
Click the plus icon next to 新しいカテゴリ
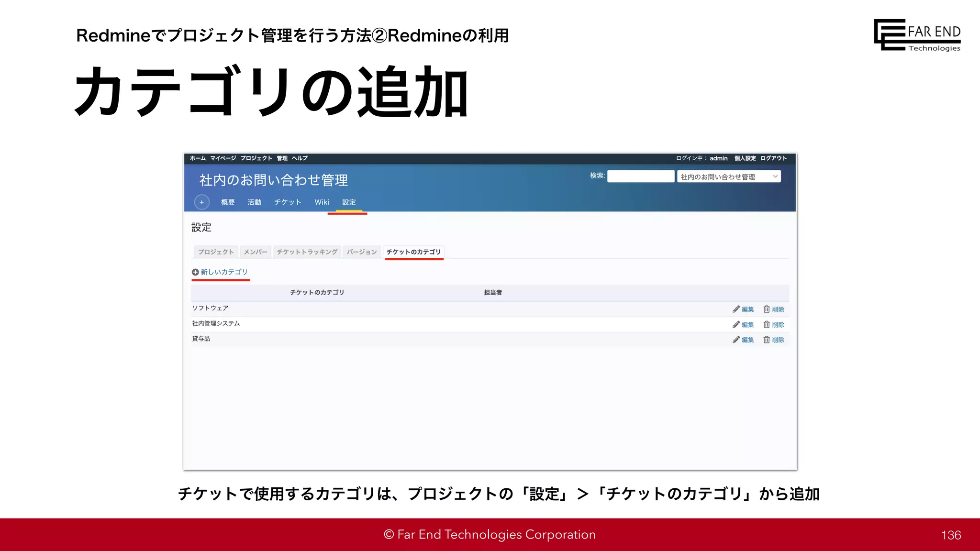coord(195,272)
